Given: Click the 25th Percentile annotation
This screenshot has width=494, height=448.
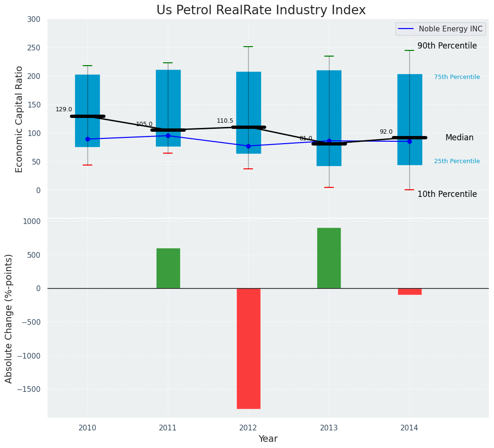Looking at the screenshot, I should click(x=457, y=161).
